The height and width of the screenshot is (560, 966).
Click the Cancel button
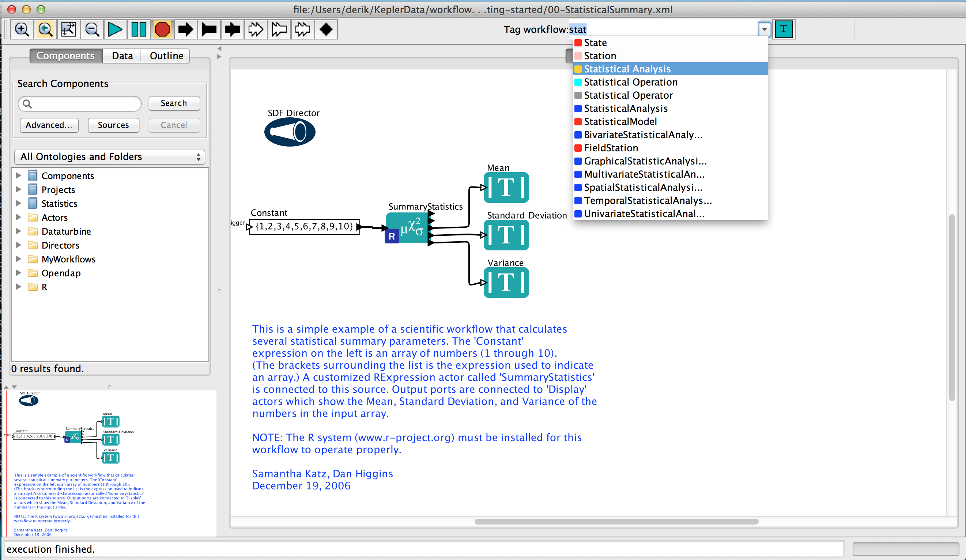tap(174, 125)
